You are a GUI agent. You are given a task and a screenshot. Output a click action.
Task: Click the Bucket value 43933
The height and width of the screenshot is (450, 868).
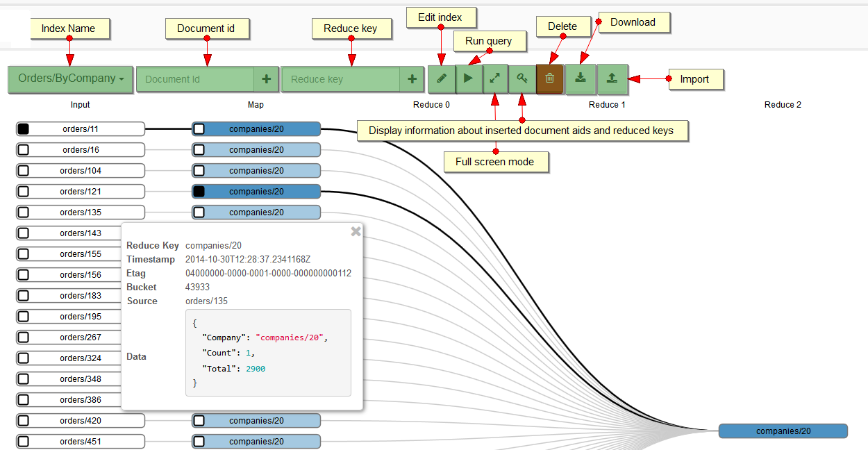click(x=198, y=287)
